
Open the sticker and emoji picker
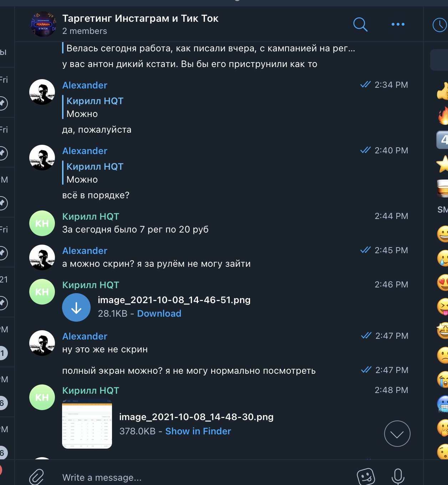(366, 476)
